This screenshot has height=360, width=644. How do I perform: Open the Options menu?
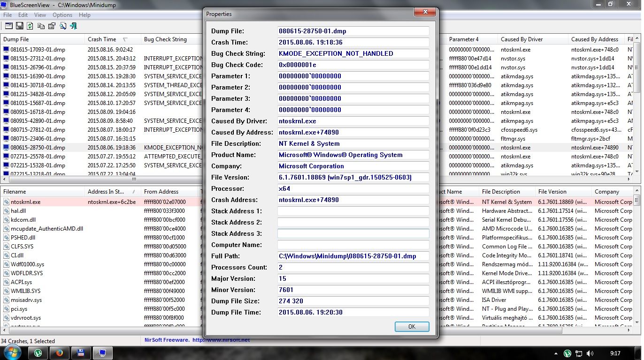coord(62,15)
